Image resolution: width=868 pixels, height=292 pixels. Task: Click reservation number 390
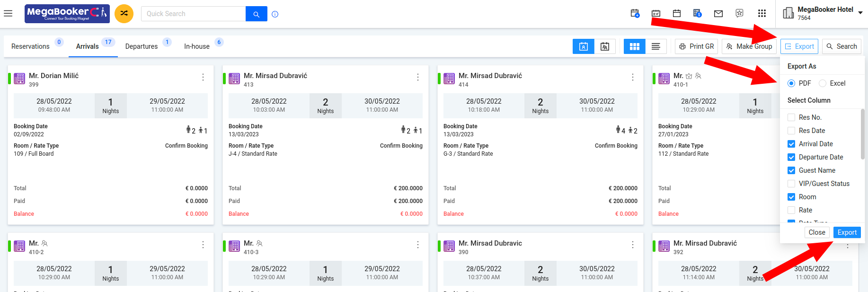point(463,252)
